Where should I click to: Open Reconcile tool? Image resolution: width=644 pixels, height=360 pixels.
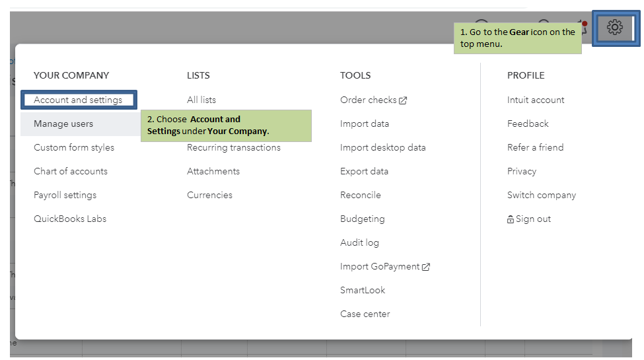[x=361, y=195]
